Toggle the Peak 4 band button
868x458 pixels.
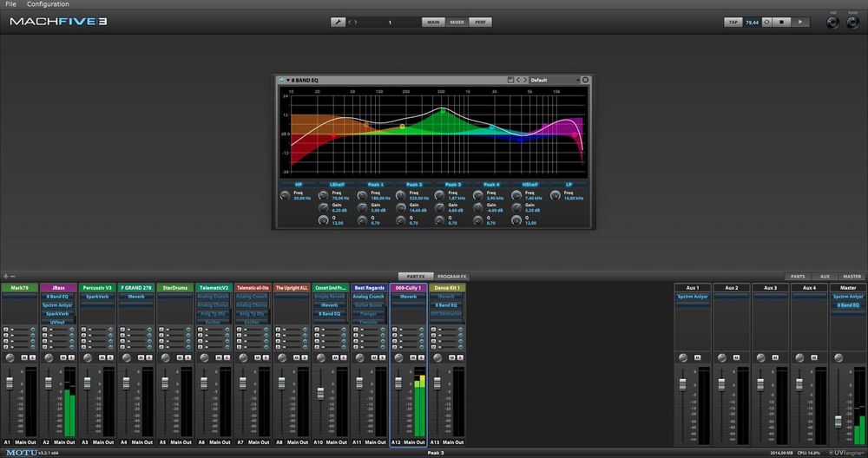491,184
